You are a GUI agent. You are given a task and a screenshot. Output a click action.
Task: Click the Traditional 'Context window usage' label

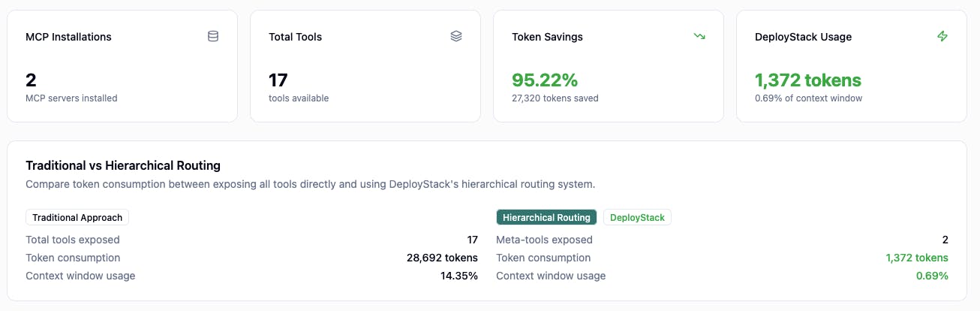(80, 276)
